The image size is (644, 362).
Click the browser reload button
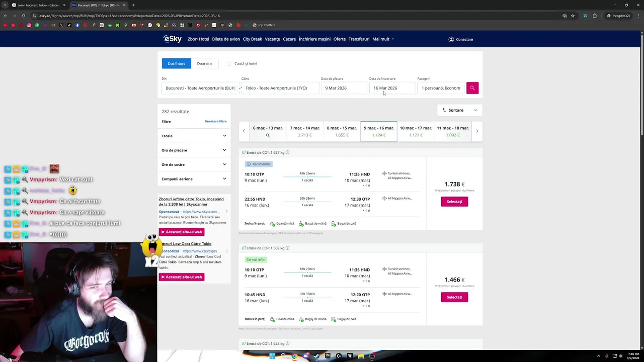pyautogui.click(x=24, y=16)
